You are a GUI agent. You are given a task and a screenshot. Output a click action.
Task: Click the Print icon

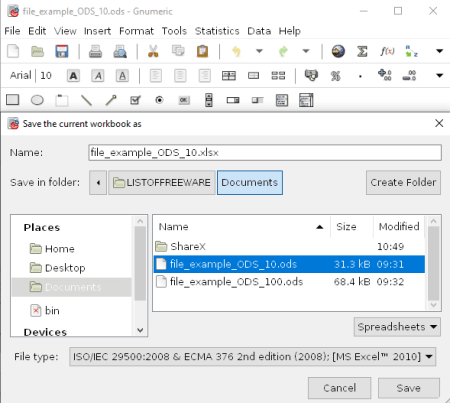pos(95,51)
